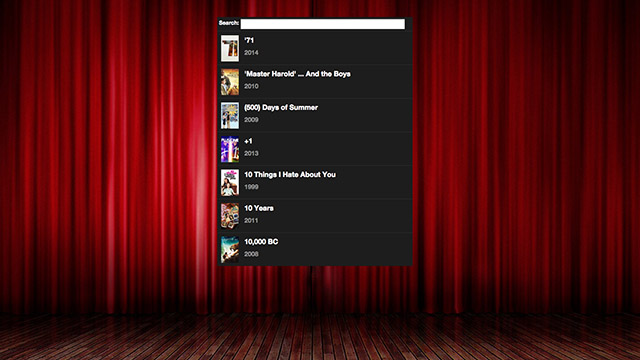Image resolution: width=640 pixels, height=360 pixels.
Task: Click the 2013 year under +1
Action: (251, 153)
